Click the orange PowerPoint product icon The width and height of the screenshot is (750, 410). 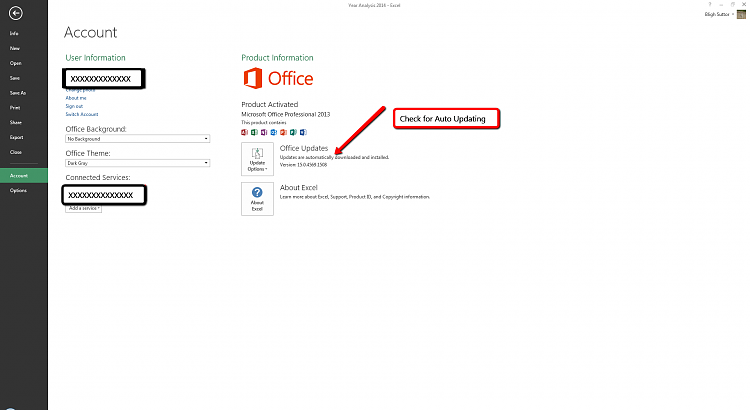(284, 132)
